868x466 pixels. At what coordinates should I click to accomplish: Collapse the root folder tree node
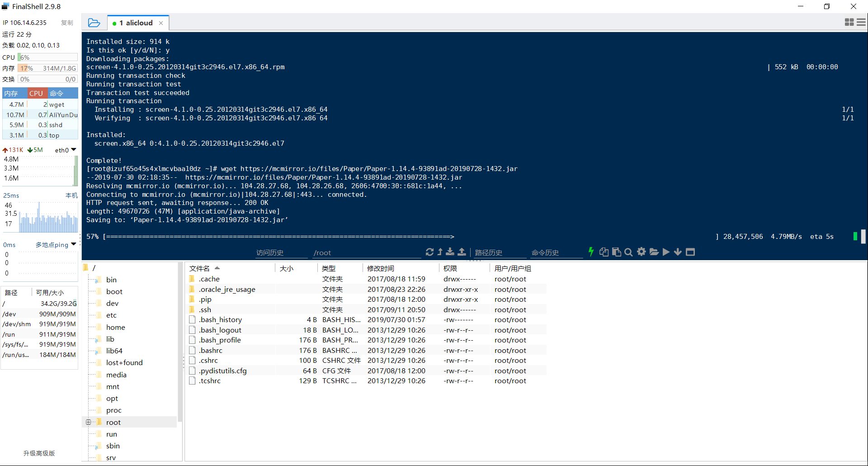[x=89, y=422]
